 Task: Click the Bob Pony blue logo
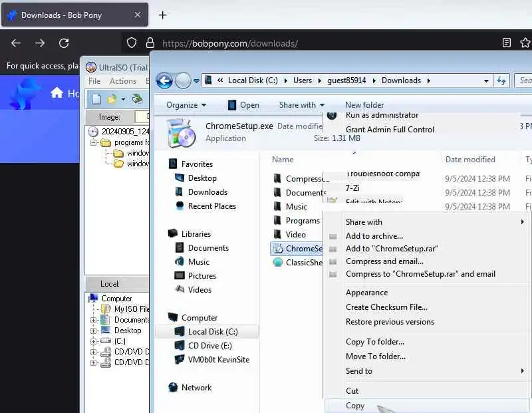(x=24, y=94)
